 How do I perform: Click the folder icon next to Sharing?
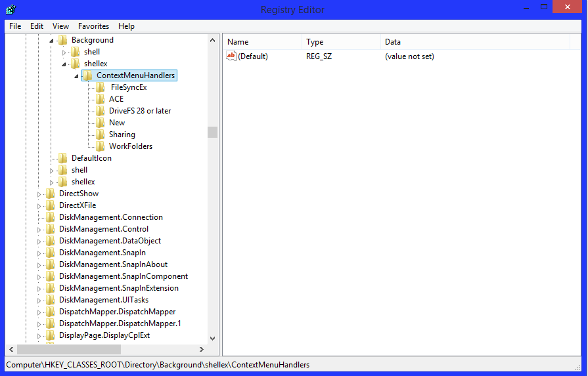coord(100,135)
